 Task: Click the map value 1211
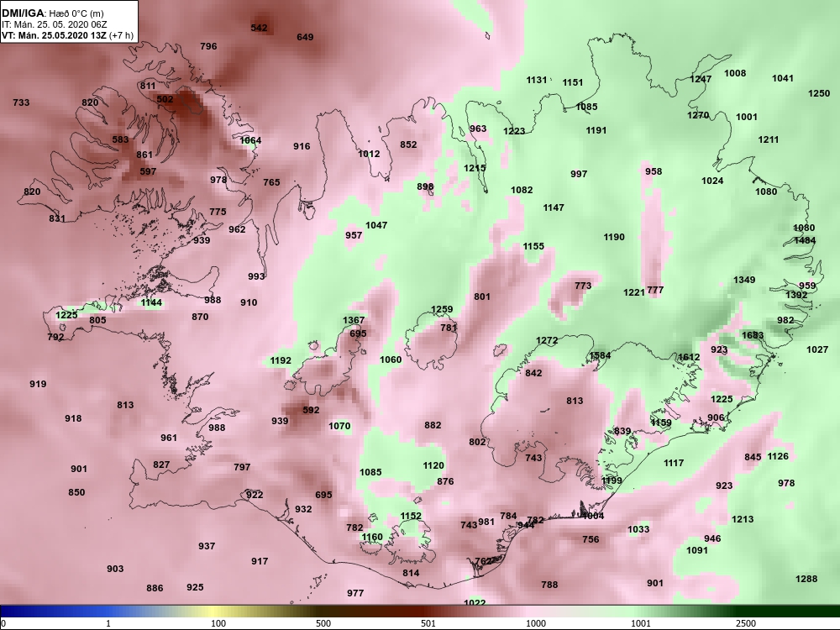click(x=769, y=139)
